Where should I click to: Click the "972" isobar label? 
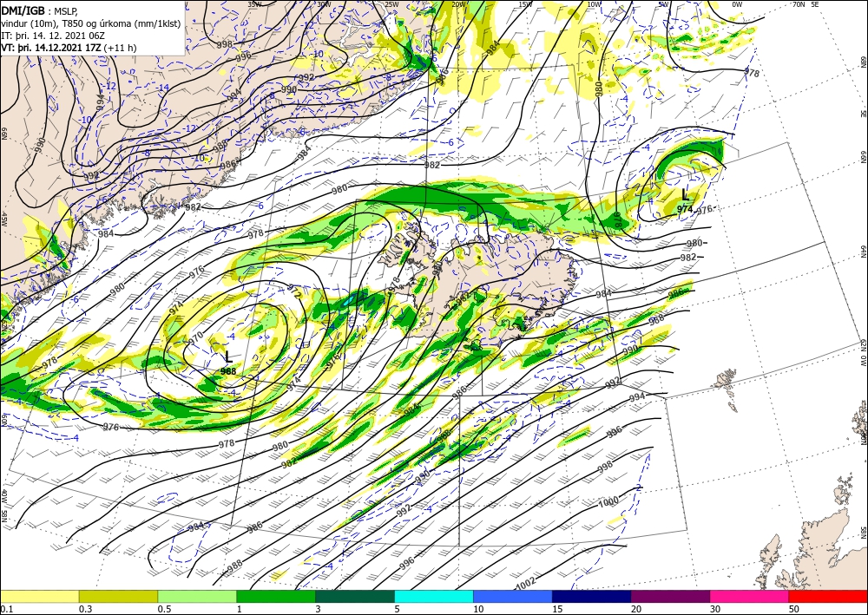click(x=294, y=291)
